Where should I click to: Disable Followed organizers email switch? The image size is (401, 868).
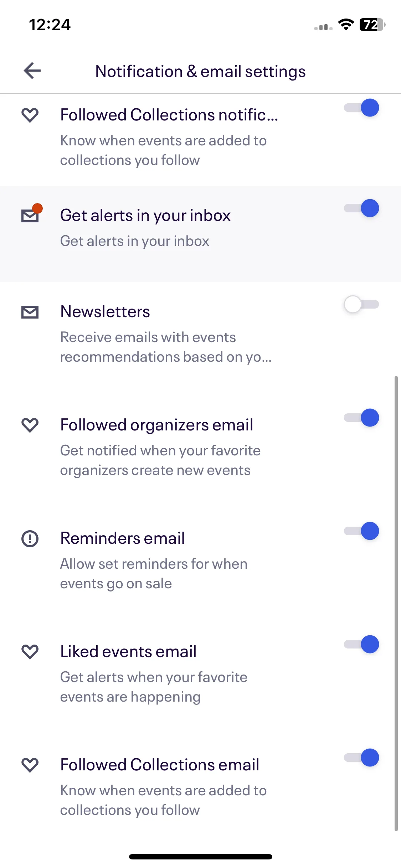coord(361,418)
